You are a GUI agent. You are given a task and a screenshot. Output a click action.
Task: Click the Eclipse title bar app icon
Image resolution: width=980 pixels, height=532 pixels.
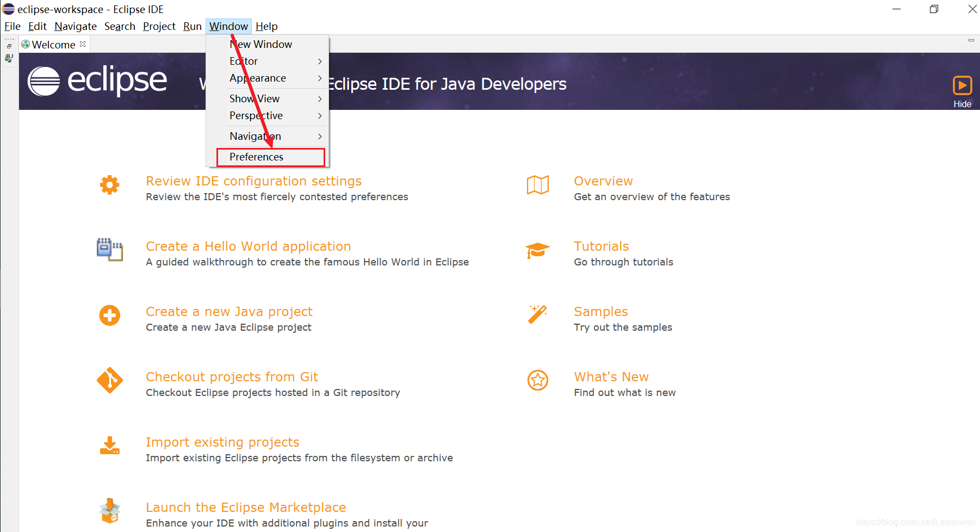(x=9, y=9)
